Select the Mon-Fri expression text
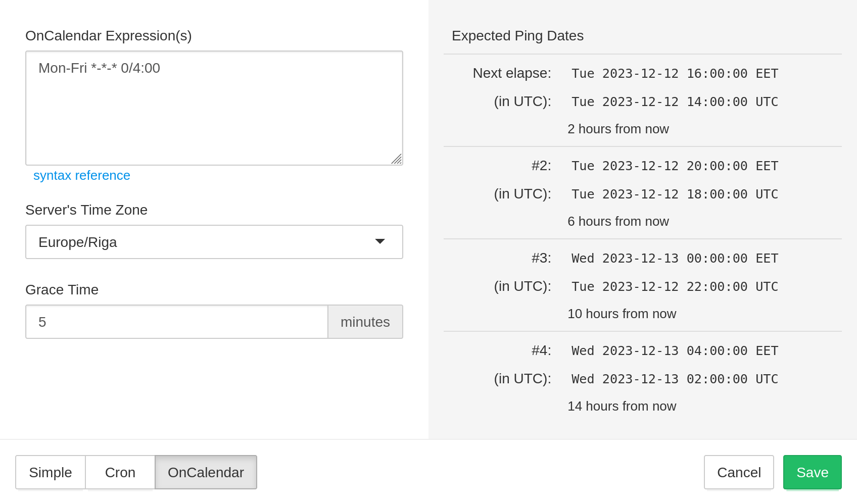This screenshot has height=504, width=857. pyautogui.click(x=99, y=68)
